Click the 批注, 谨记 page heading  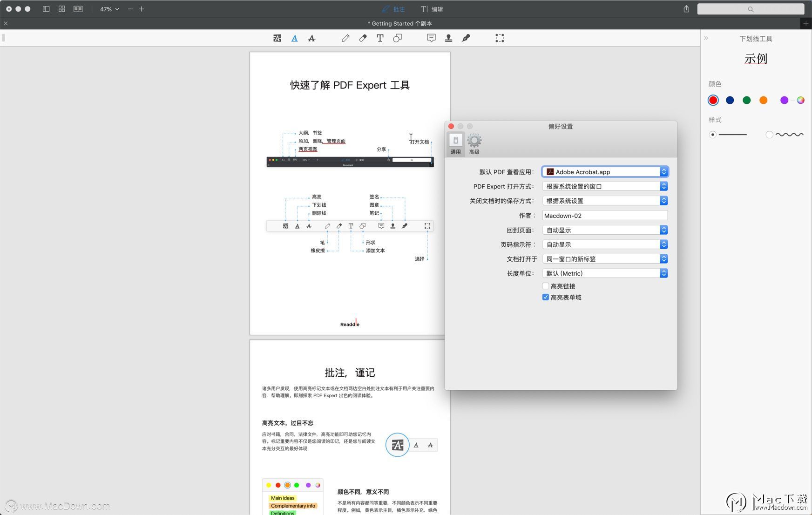click(350, 373)
